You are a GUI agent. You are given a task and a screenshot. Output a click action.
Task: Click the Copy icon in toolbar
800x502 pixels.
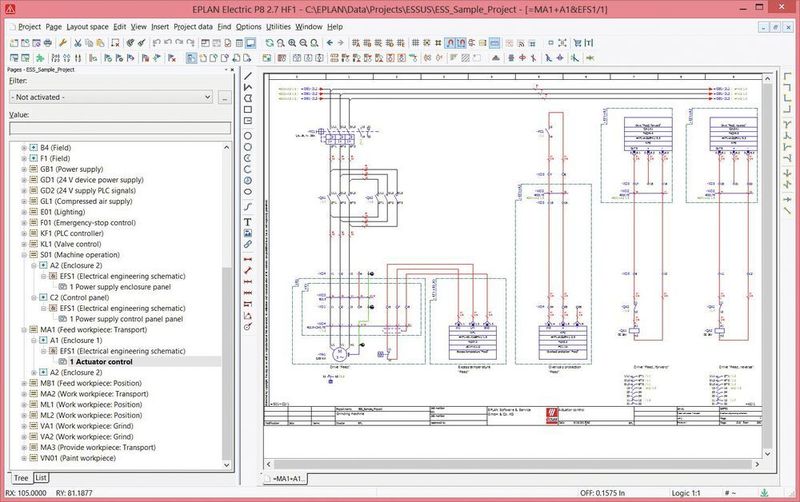[89, 43]
